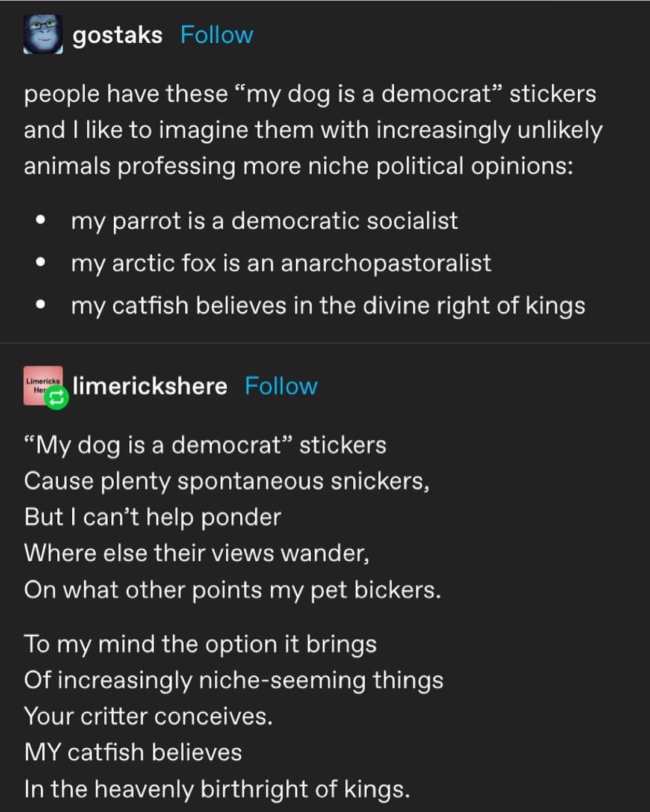This screenshot has width=650, height=812.
Task: Follow the limerickshere blog
Action: [281, 386]
